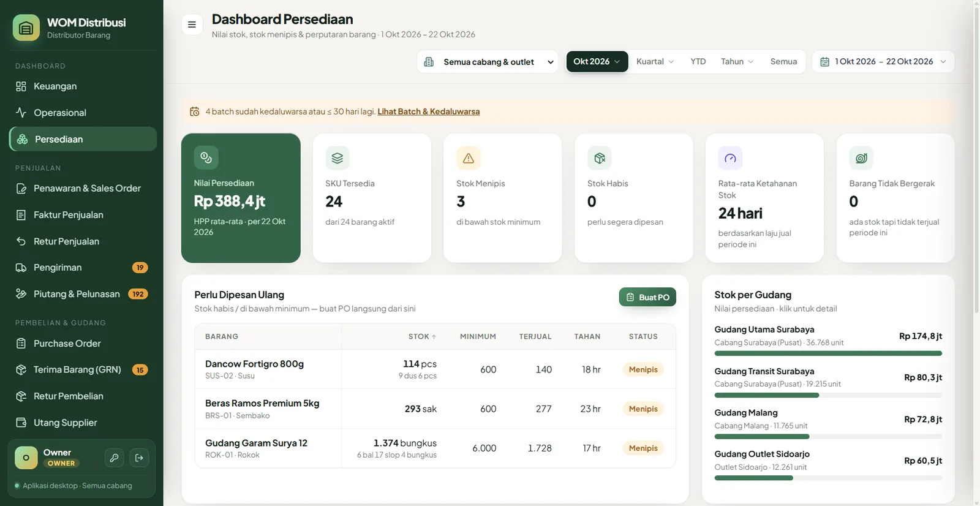Go to Operasional in the sidebar
The width and height of the screenshot is (980, 506).
click(x=83, y=113)
